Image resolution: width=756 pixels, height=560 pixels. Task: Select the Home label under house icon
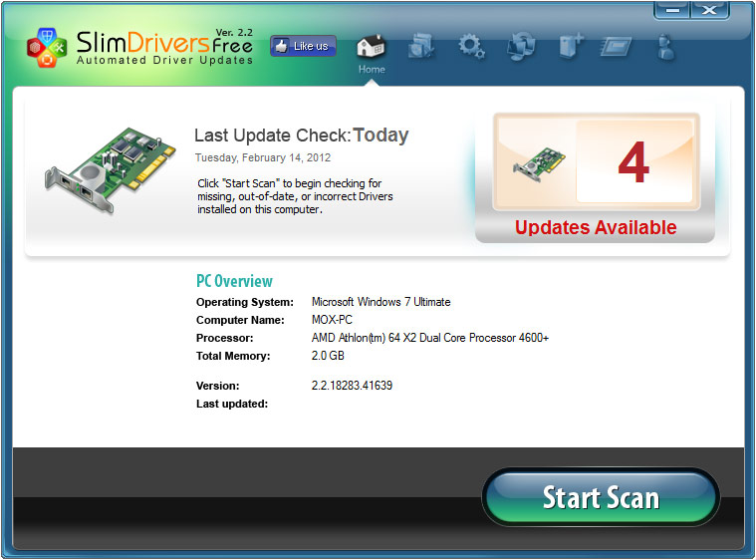pos(372,69)
